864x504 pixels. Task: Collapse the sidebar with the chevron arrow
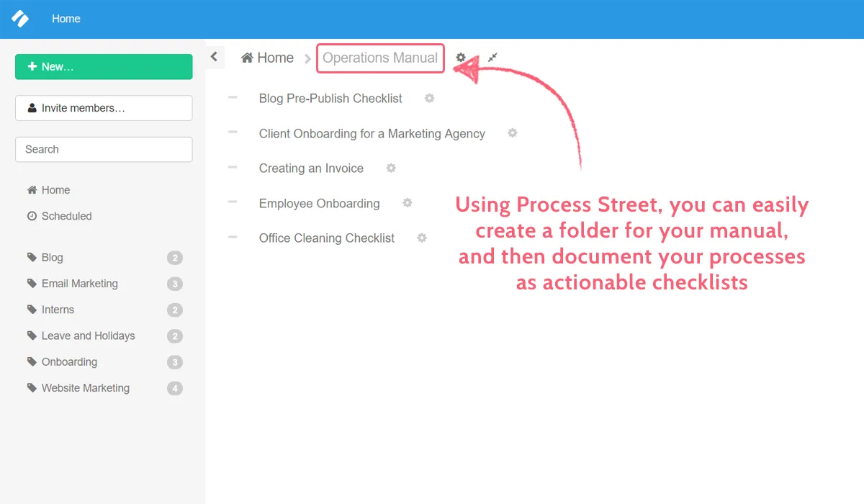pyautogui.click(x=215, y=57)
